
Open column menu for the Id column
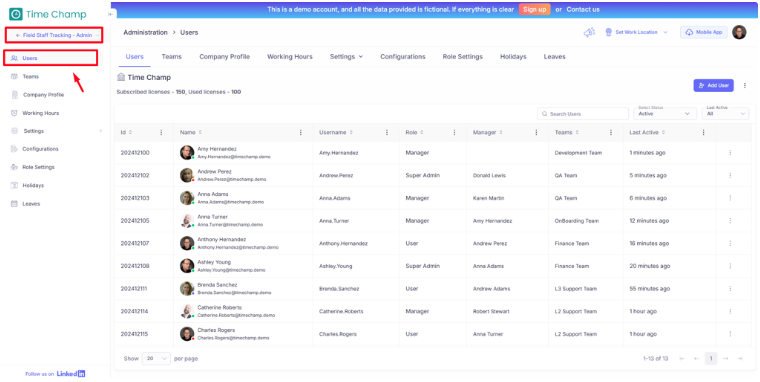coord(161,132)
